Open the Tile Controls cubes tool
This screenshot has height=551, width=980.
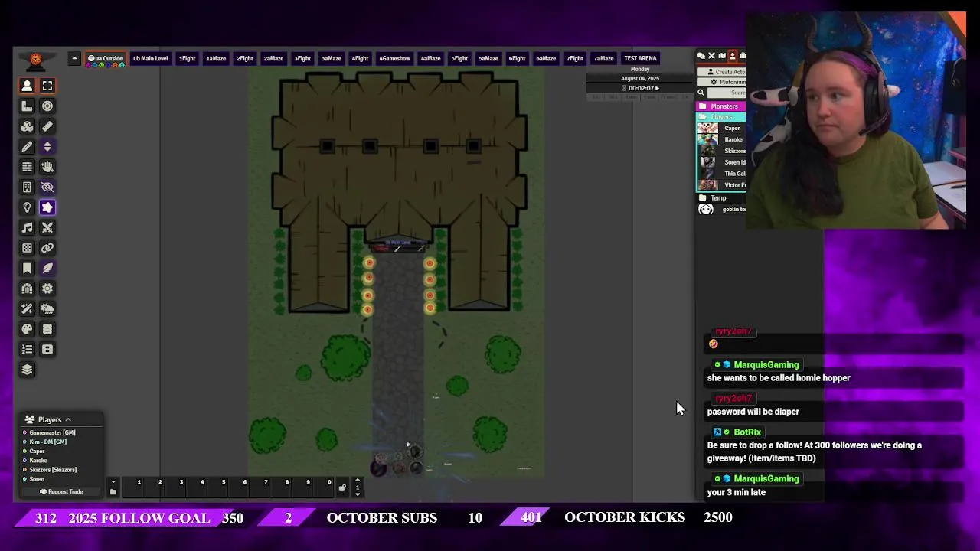(27, 126)
